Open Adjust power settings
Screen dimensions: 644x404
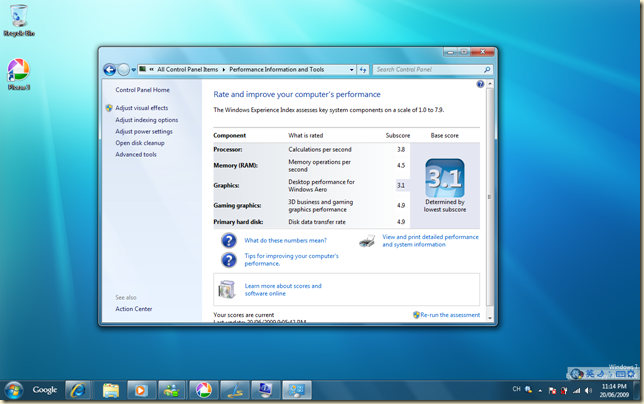pyautogui.click(x=144, y=131)
